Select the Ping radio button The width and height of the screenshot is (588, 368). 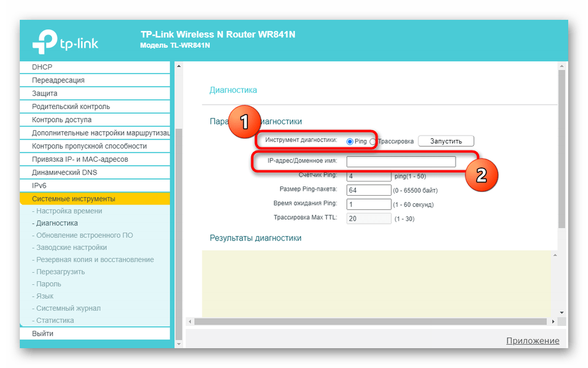(x=350, y=141)
